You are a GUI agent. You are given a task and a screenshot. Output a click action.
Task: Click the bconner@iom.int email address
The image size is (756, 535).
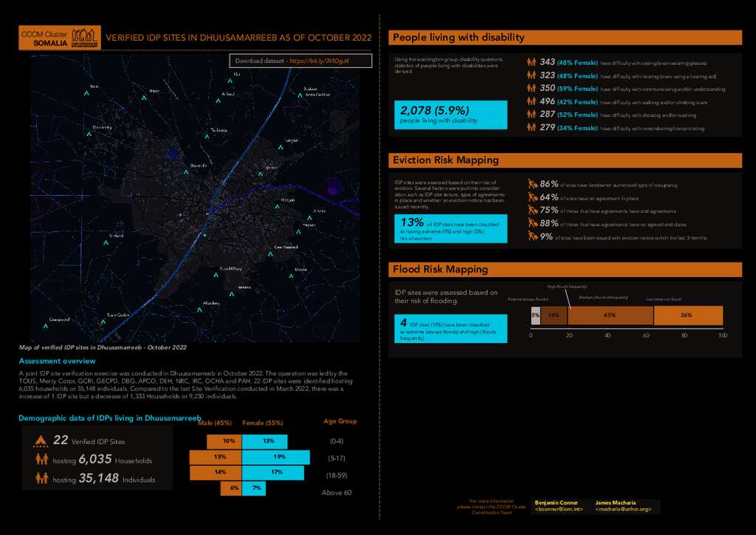[559, 509]
